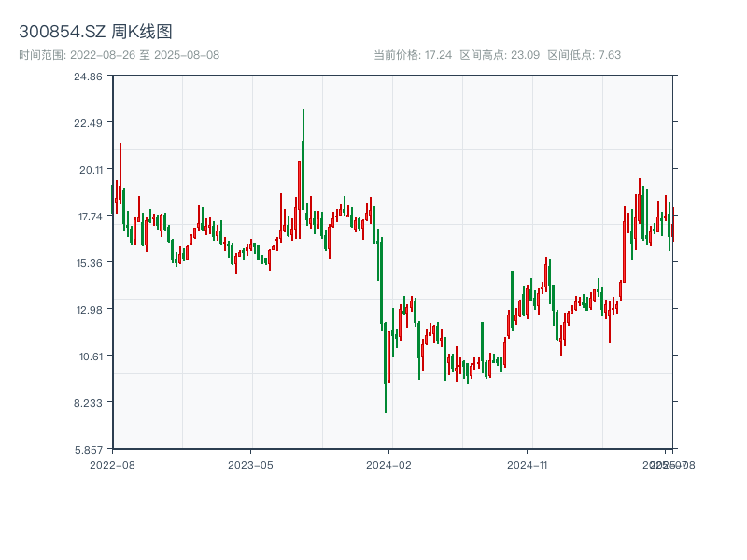Select the 10.61 y-axis price label

89,357
